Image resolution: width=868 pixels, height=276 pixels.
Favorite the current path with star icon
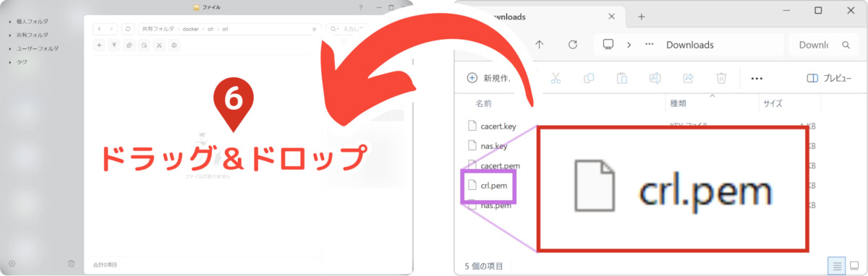tap(314, 29)
